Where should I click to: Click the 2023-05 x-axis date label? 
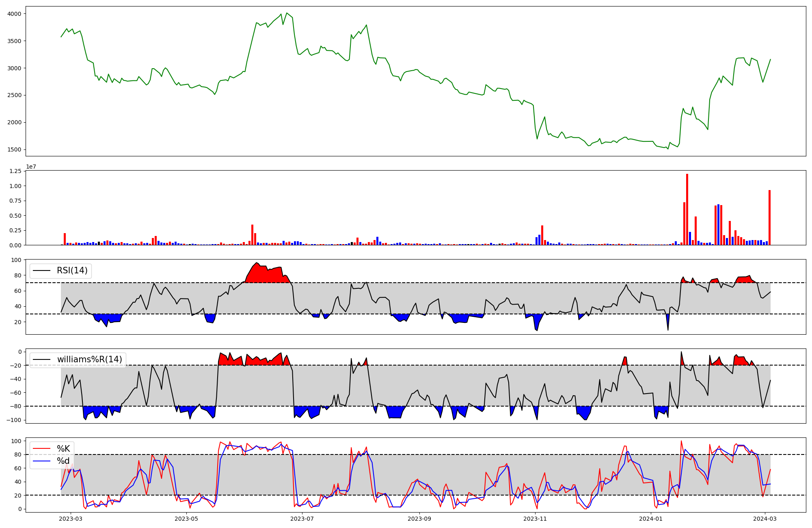[x=187, y=519]
